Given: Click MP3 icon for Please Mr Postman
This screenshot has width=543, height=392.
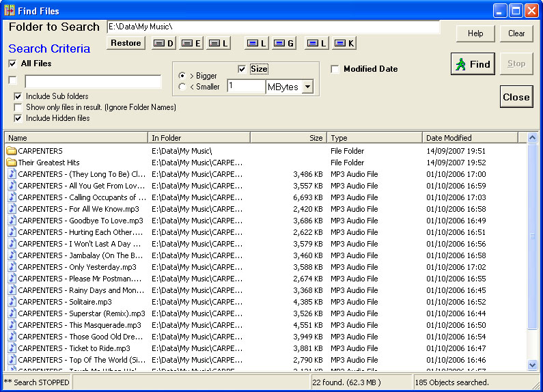Looking at the screenshot, I should 12,279.
